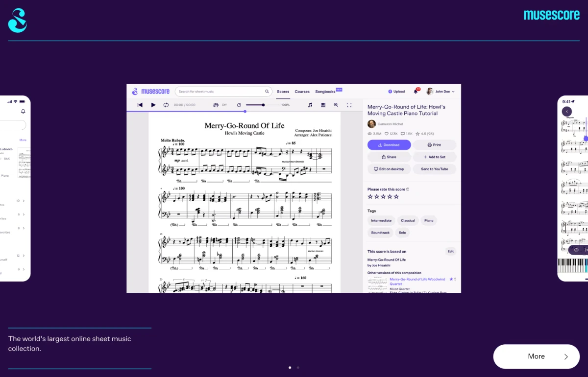Click the 1.5K comments icon
The height and width of the screenshot is (377, 588).
pos(403,134)
